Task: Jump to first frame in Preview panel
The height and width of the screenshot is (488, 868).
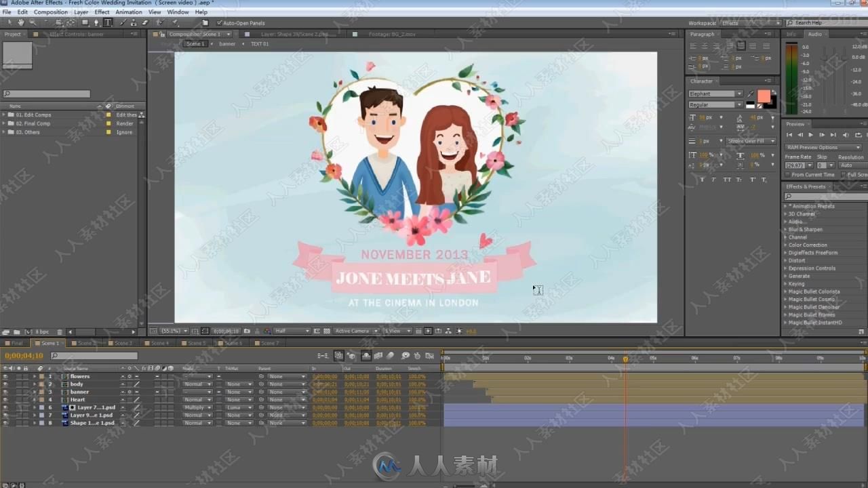Action: tap(789, 135)
